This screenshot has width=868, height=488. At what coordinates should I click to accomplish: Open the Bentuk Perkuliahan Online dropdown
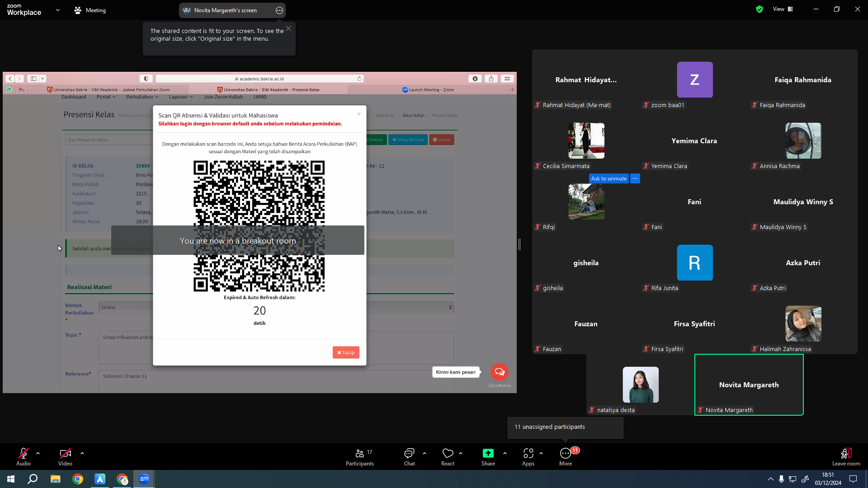[276, 308]
